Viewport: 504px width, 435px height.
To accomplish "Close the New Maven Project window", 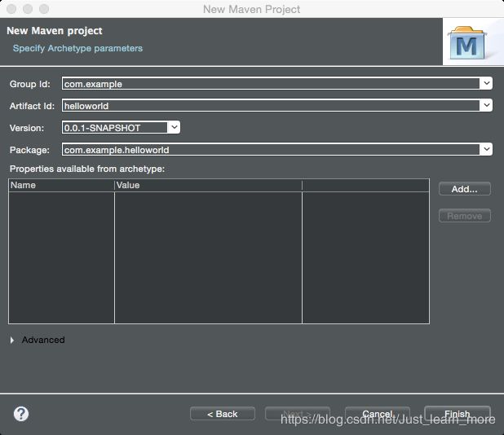I will point(11,9).
